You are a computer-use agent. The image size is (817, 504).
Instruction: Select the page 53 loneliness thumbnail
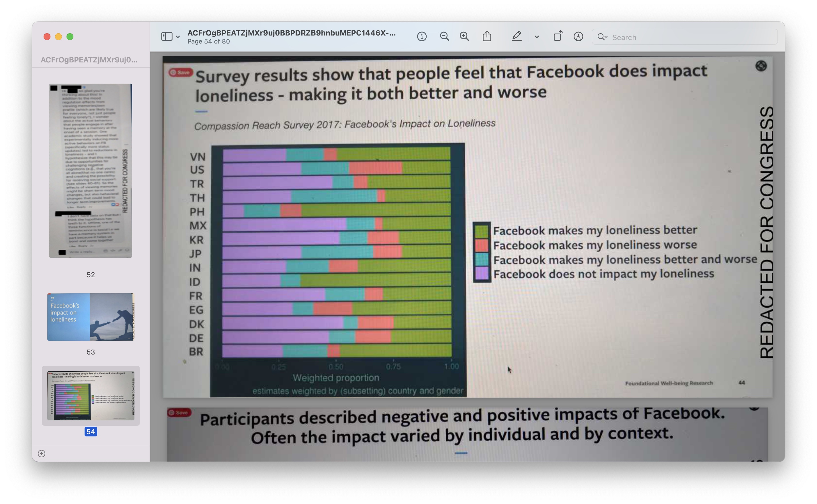(x=90, y=317)
